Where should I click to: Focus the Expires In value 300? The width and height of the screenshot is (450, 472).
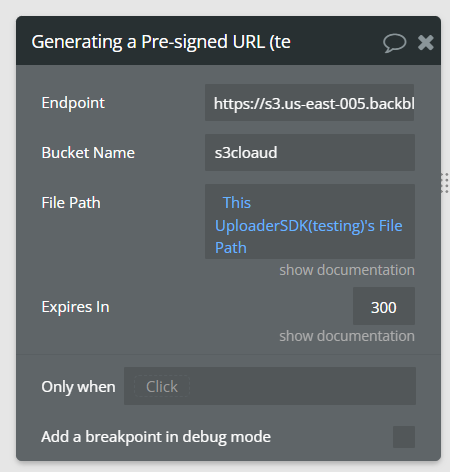click(384, 306)
